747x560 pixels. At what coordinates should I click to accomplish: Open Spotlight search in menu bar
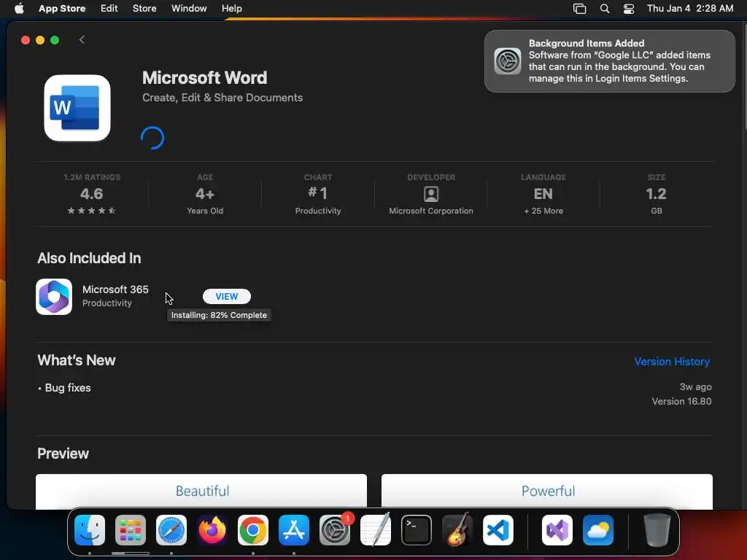[x=605, y=9]
